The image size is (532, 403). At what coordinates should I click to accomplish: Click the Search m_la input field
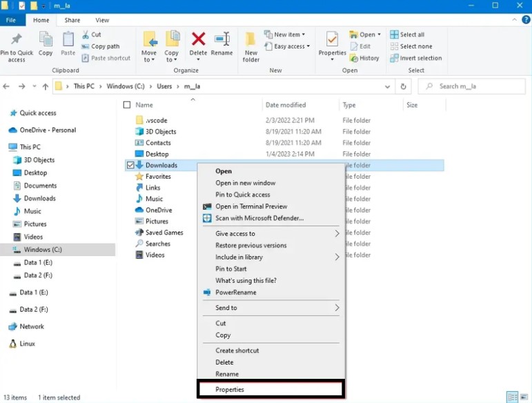tap(471, 86)
